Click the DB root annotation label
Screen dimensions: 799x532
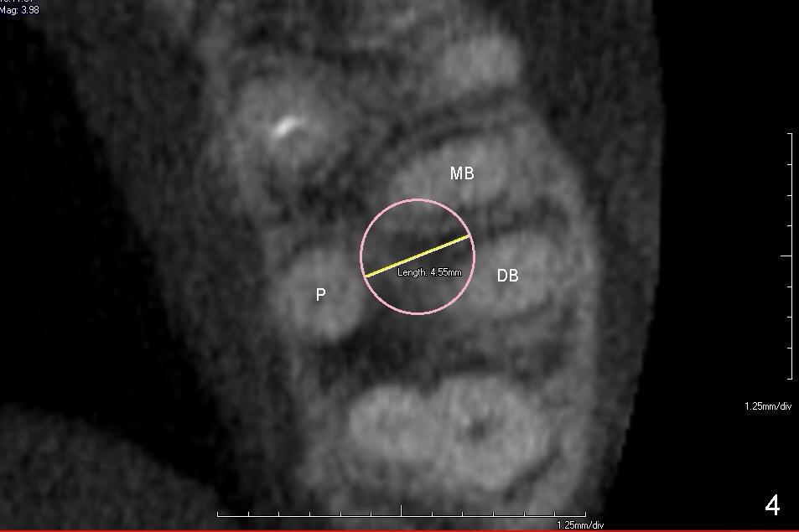click(507, 276)
